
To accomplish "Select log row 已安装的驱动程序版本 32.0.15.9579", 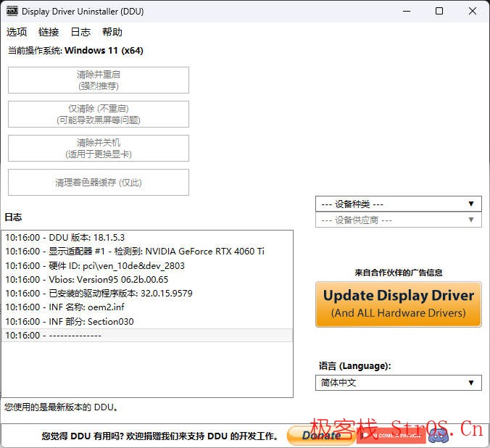I will [x=147, y=294].
